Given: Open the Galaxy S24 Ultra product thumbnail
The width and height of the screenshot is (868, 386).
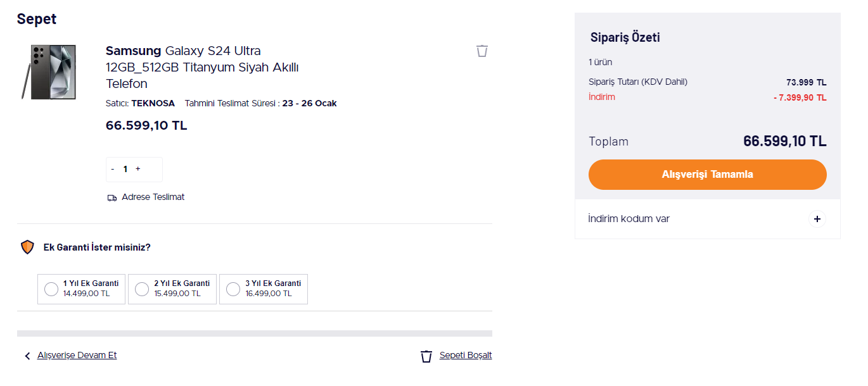Looking at the screenshot, I should [49, 72].
